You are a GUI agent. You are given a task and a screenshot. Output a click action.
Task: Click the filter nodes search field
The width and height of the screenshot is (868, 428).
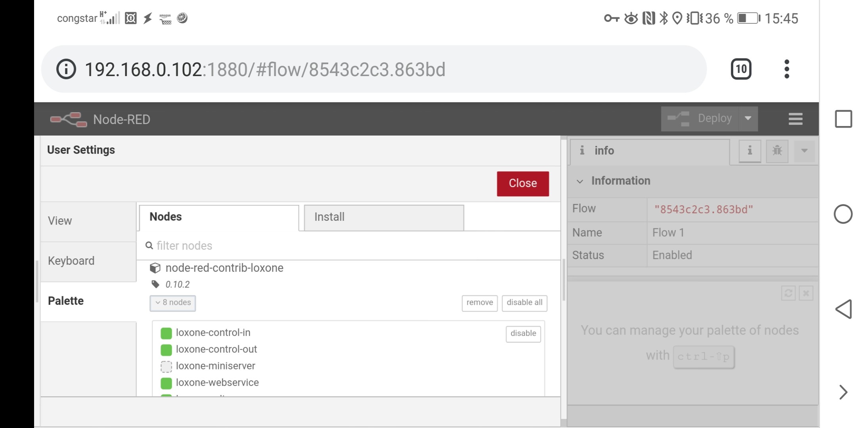[349, 246]
